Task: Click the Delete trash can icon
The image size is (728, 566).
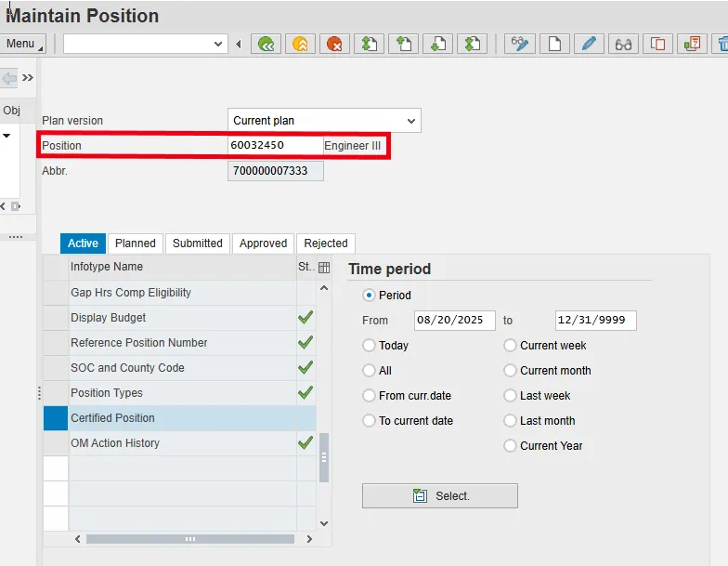Action: click(721, 45)
